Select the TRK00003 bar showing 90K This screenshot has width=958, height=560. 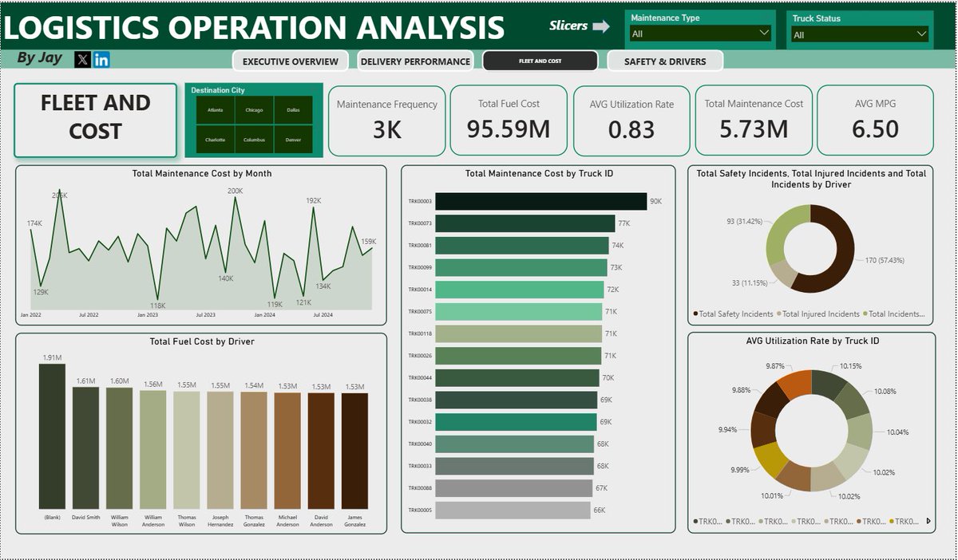(x=541, y=201)
